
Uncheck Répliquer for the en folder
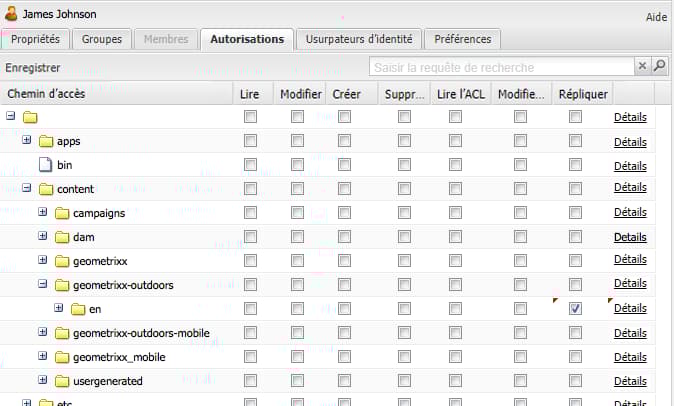pyautogui.click(x=576, y=308)
